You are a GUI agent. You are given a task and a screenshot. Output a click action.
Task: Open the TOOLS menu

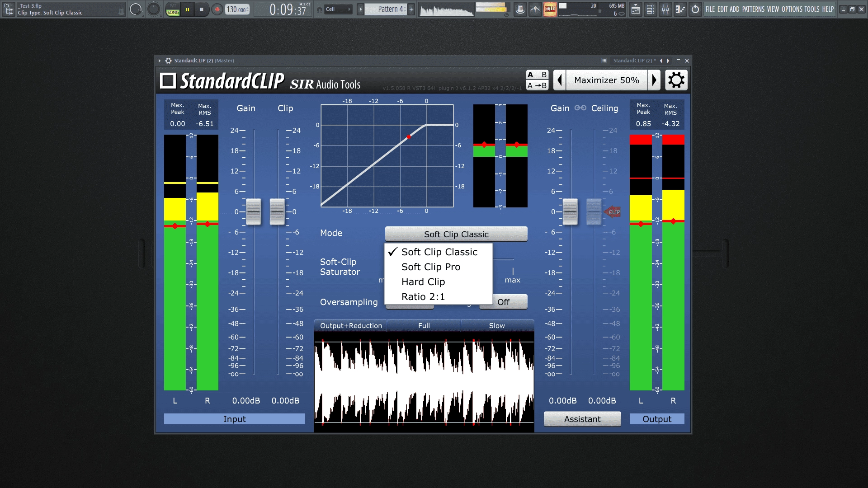[x=812, y=9]
